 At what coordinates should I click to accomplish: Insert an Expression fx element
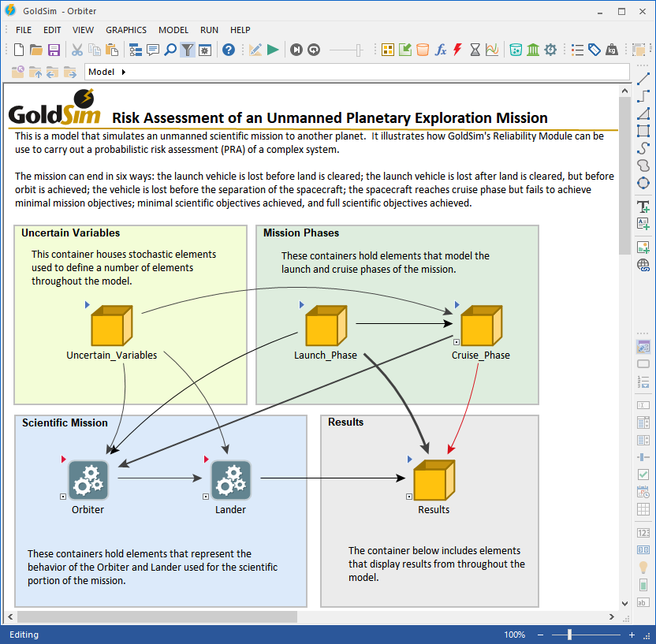pyautogui.click(x=440, y=50)
